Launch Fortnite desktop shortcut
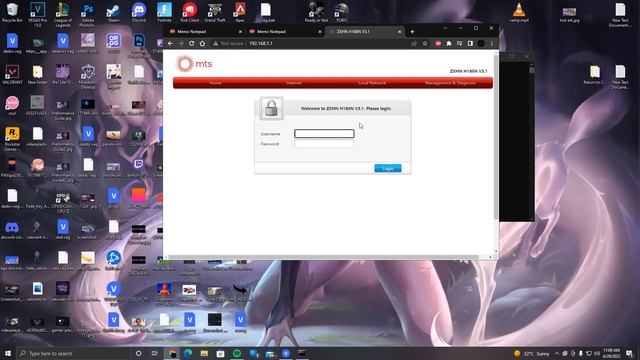Viewport: 640px width, 360px height. tap(164, 13)
